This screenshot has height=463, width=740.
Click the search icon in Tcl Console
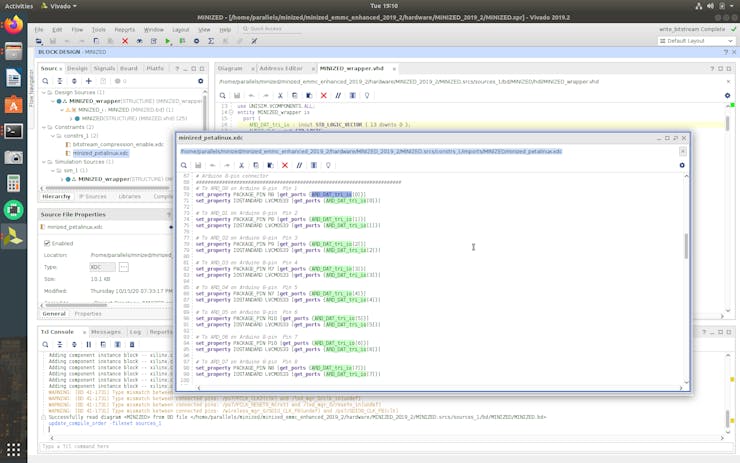(x=46, y=343)
